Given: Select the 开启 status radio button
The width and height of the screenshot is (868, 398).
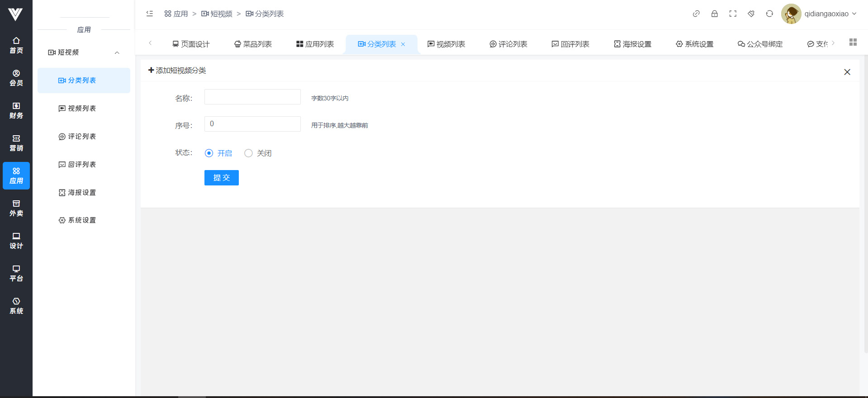Looking at the screenshot, I should 209,153.
